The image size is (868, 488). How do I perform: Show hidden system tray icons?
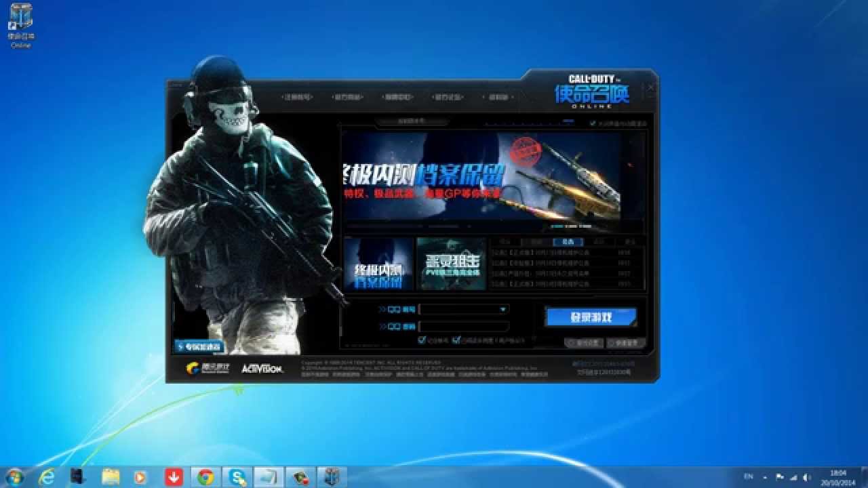pos(765,476)
